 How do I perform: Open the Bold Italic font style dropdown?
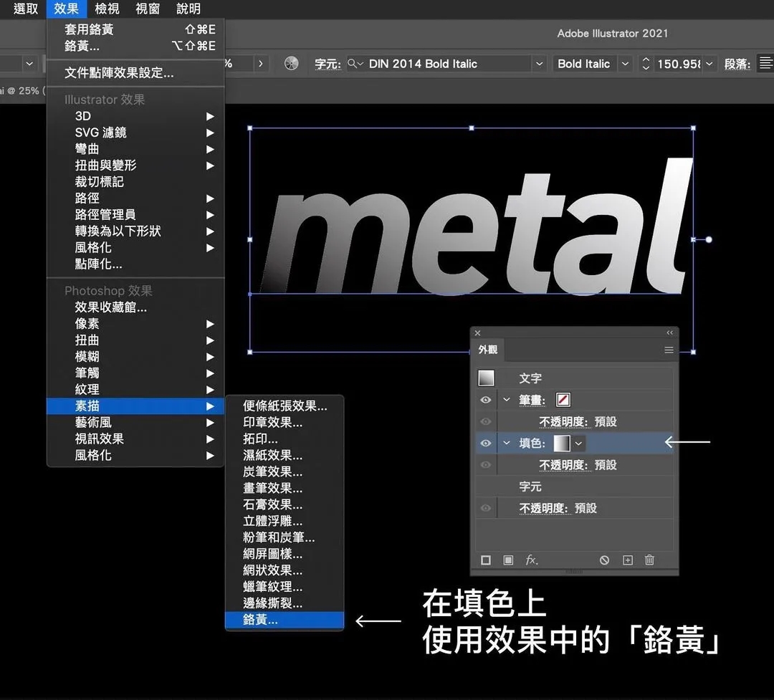point(625,63)
